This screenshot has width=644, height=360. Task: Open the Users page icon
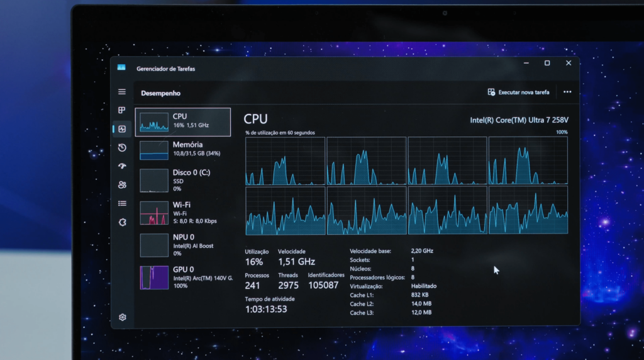coord(122,185)
